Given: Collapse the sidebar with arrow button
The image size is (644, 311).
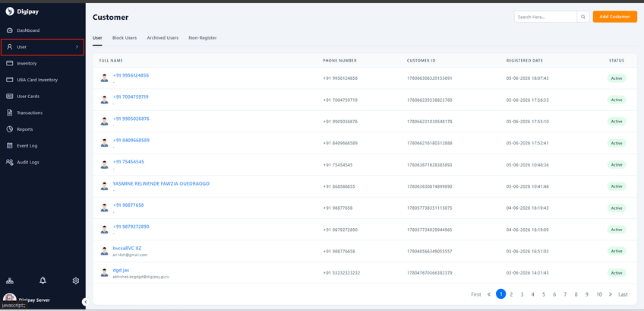Looking at the screenshot, I should click(x=85, y=302).
